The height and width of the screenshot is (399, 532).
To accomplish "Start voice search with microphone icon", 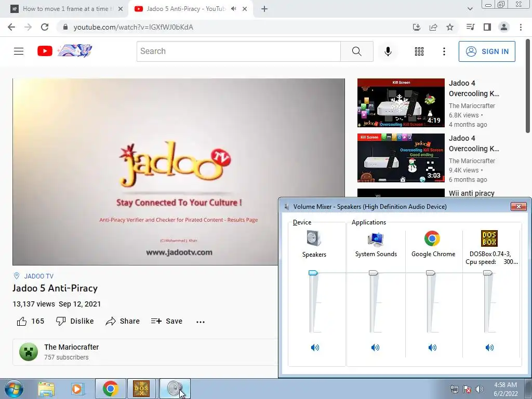I will click(x=388, y=51).
